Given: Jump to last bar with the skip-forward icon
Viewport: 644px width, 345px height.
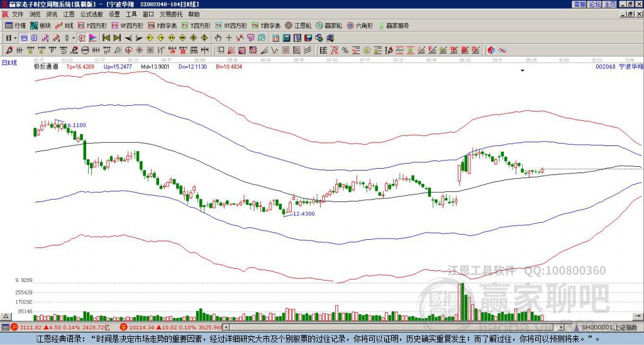Looking at the screenshot, I should pyautogui.click(x=117, y=38).
